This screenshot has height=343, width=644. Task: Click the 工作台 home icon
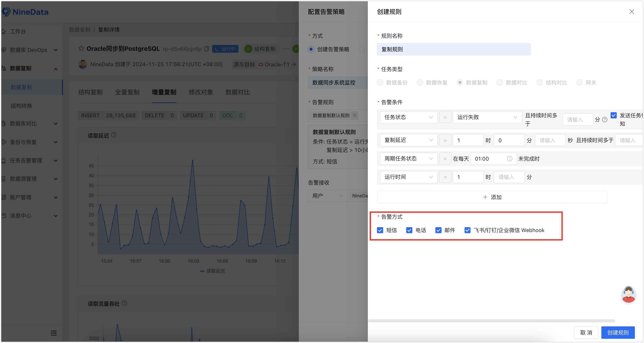[x=3, y=31]
